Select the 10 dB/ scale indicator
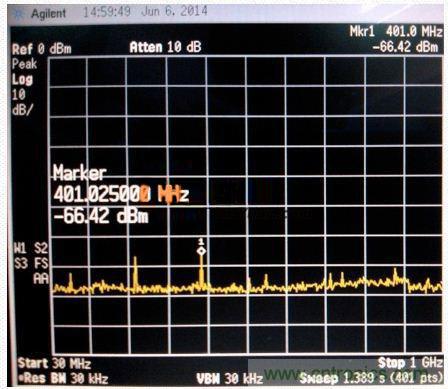The height and width of the screenshot is (389, 448). click(x=22, y=102)
